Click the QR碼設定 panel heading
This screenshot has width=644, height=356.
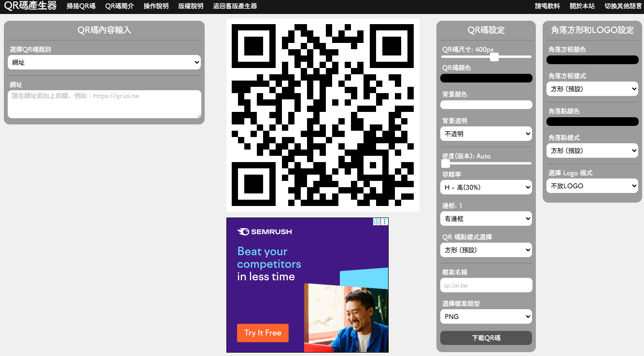tap(486, 30)
